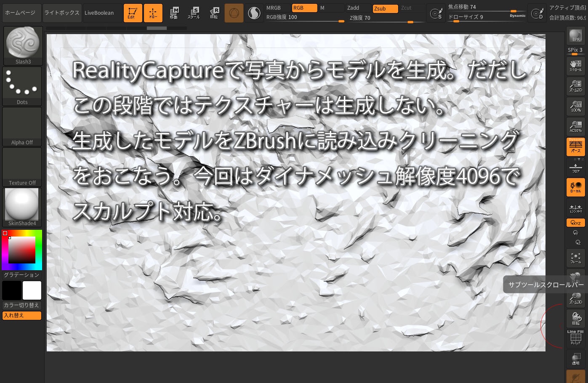Select Y axis rotation icon
Screen dimensions: 588x383
(576, 233)
